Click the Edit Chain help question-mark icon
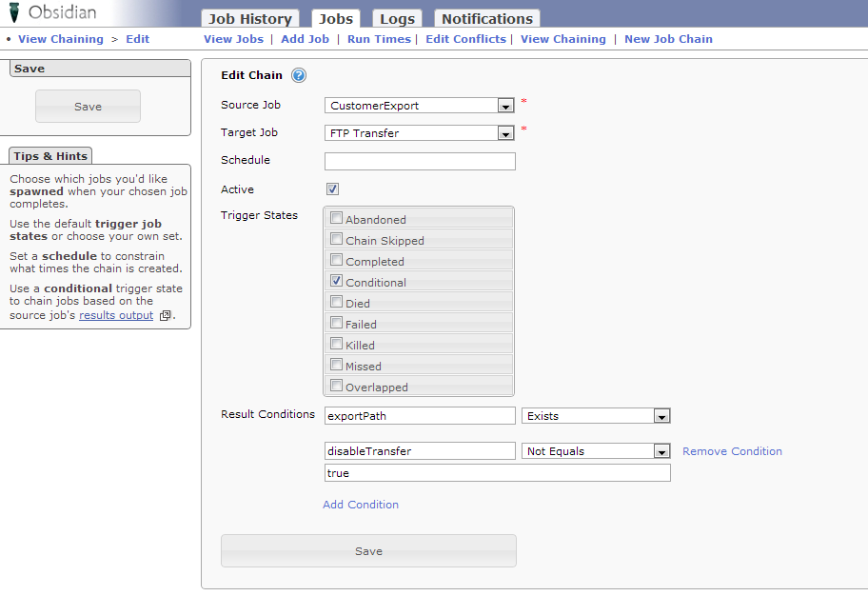This screenshot has height=596, width=868. [x=298, y=76]
